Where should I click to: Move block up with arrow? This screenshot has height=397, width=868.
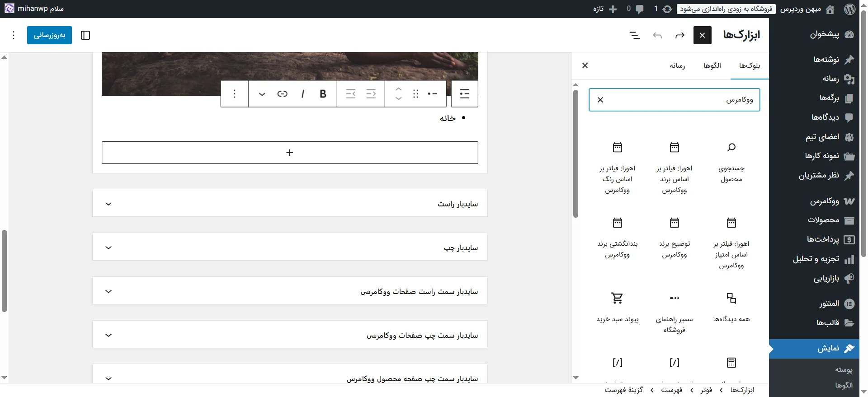[398, 89]
